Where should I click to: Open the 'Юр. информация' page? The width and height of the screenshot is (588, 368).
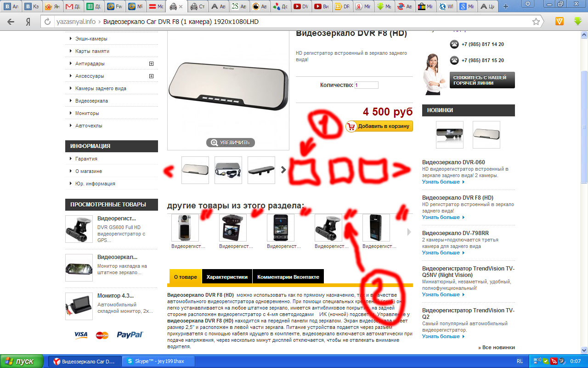pos(95,184)
